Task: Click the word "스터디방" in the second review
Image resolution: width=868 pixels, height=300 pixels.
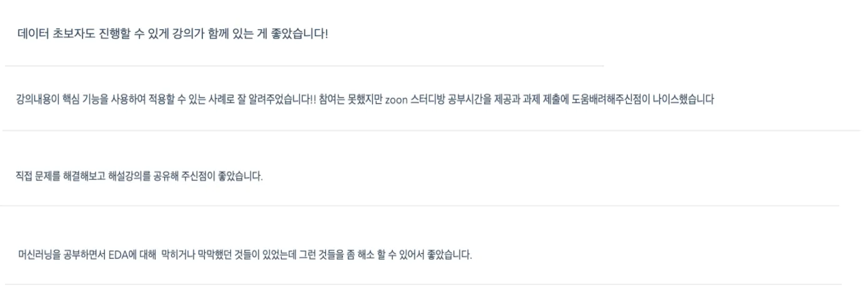Action: click(x=427, y=100)
